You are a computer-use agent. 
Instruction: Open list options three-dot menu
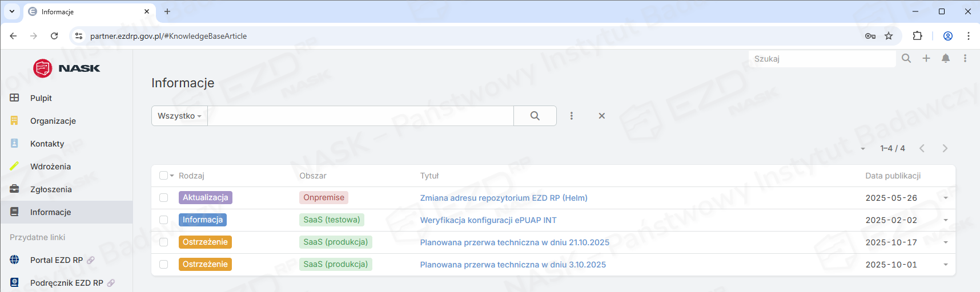point(571,116)
